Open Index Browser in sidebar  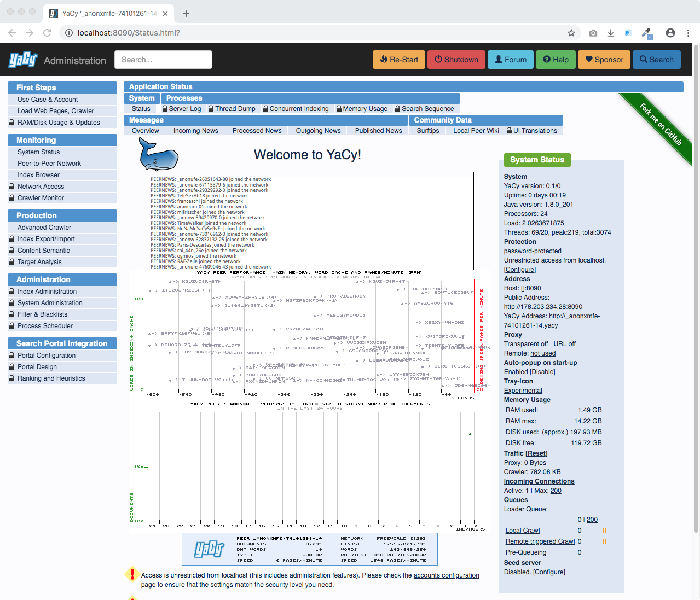pyautogui.click(x=62, y=175)
